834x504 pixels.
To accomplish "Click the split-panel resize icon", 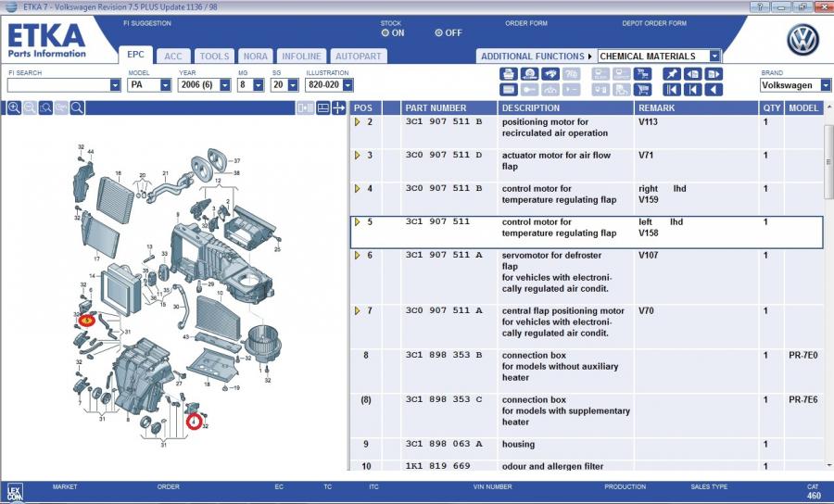I will click(x=339, y=108).
